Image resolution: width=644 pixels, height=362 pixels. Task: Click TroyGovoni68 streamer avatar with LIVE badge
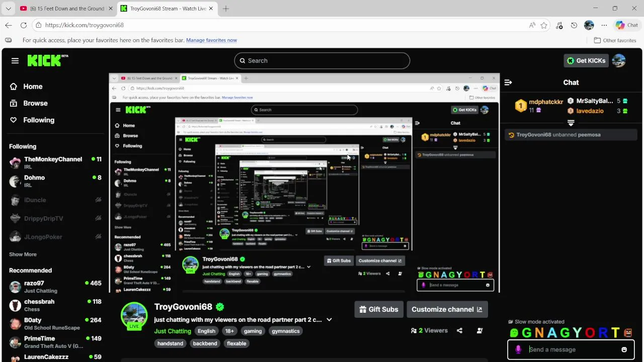pyautogui.click(x=134, y=316)
